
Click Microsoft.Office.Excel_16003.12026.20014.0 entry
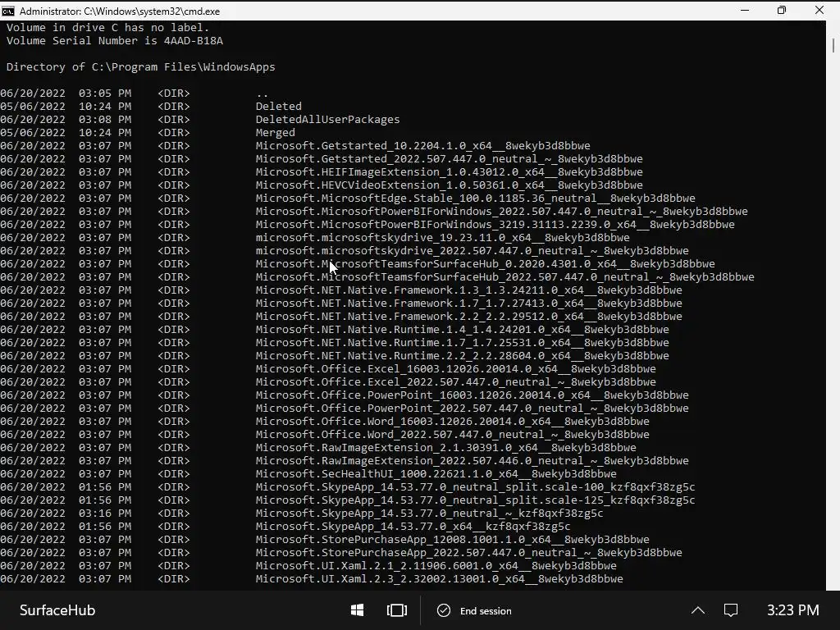[x=455, y=368]
